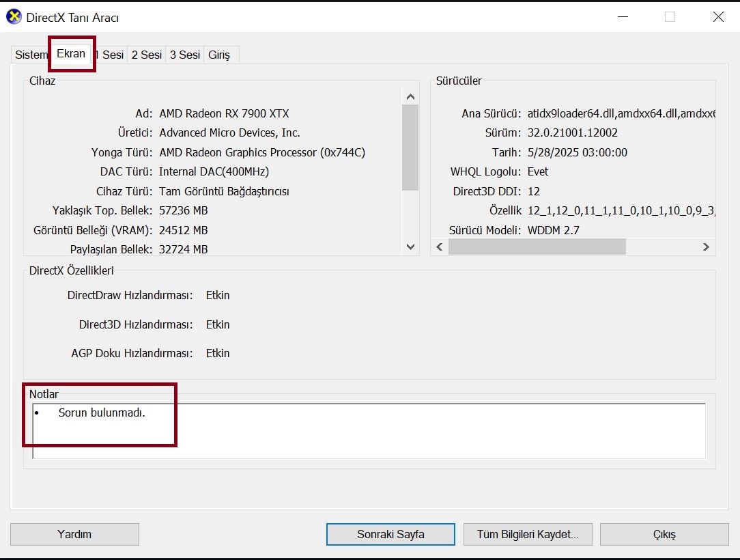
Task: Click the Sonraki Sayfa button
Action: click(390, 534)
